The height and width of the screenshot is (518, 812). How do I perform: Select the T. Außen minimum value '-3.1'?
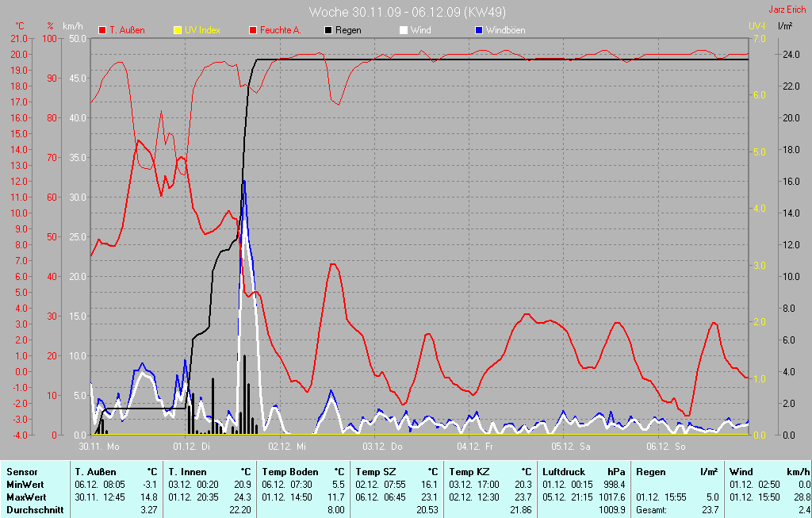[149, 485]
